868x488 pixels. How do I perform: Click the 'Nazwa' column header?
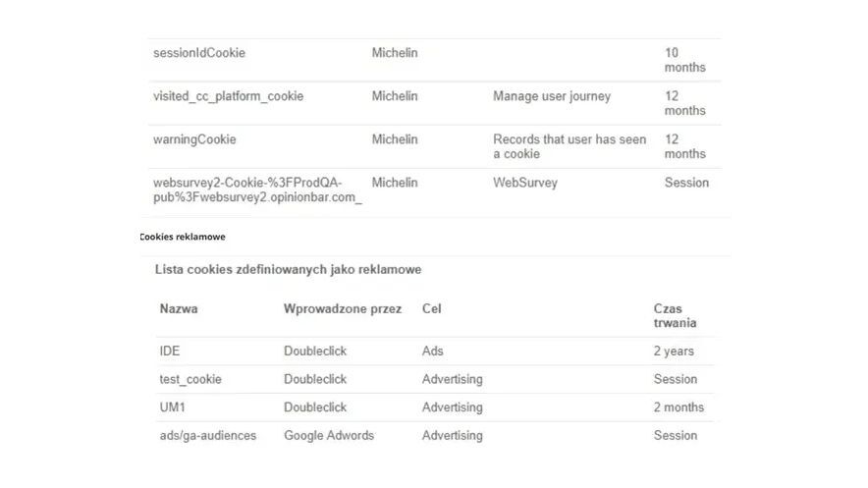click(179, 308)
